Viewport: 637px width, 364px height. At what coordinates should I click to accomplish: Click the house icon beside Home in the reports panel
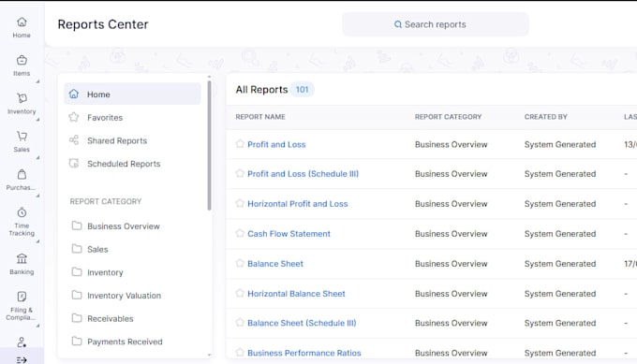point(73,95)
